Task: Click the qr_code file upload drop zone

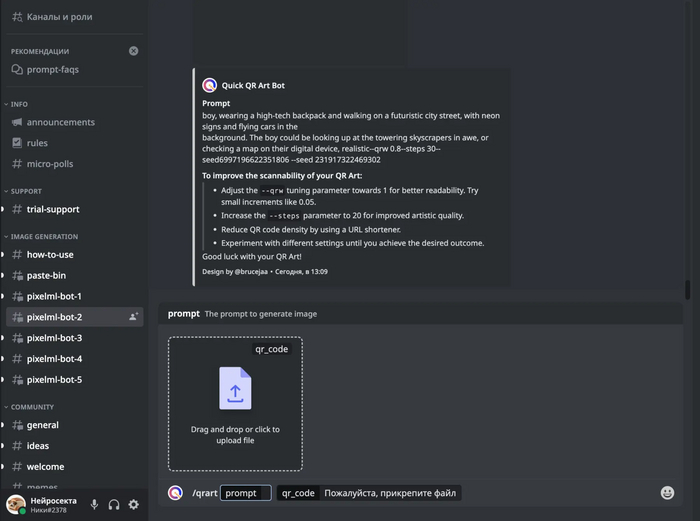Action: pyautogui.click(x=235, y=404)
